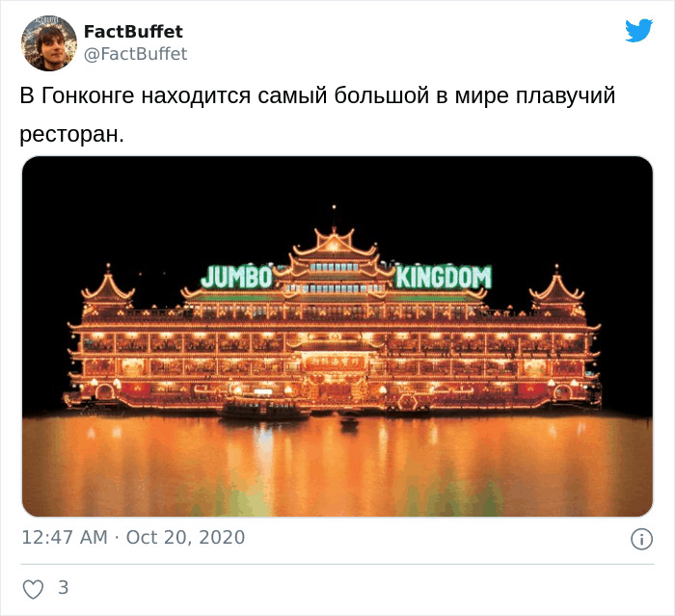Open the floating restaurant photo
The image size is (675, 616).
(x=337, y=336)
